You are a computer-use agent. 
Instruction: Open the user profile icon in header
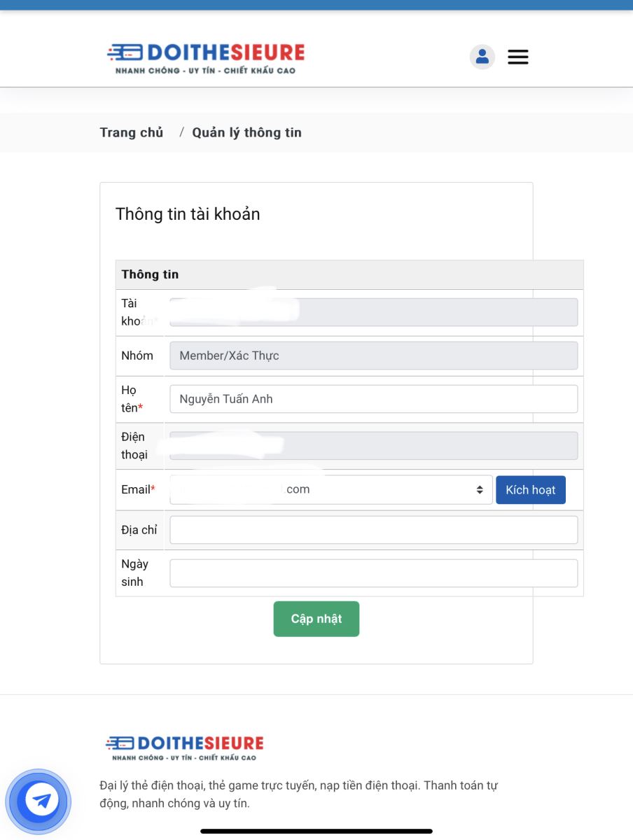(x=482, y=57)
